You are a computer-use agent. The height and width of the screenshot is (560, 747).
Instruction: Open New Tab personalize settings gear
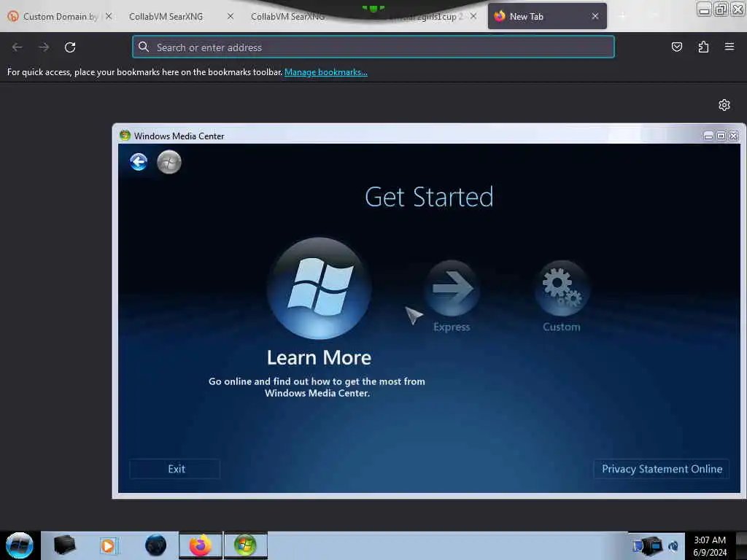(724, 105)
